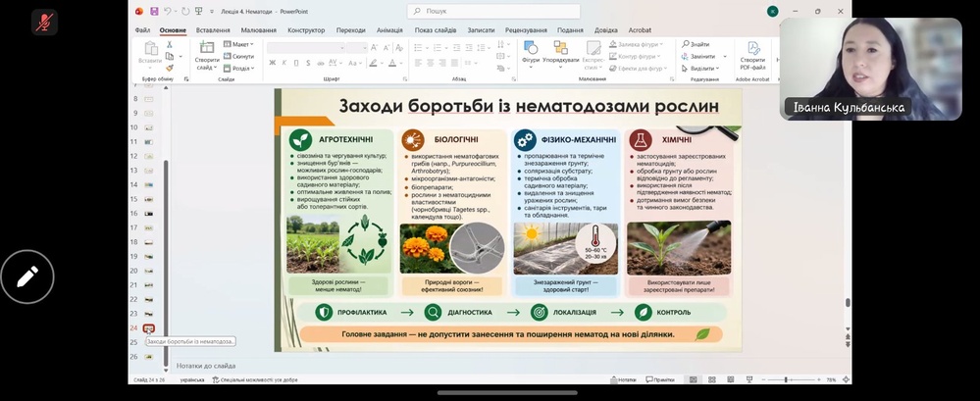The image size is (980, 401).
Task: Open font size combo box
Action: (x=357, y=47)
